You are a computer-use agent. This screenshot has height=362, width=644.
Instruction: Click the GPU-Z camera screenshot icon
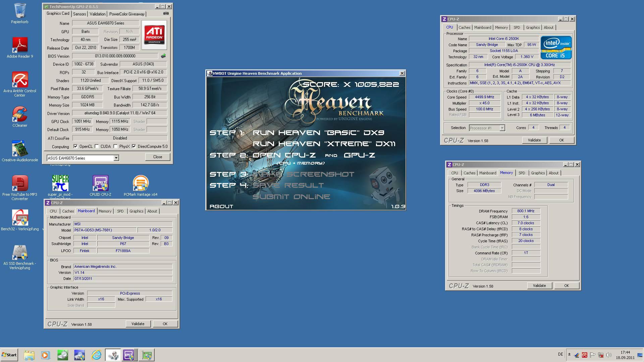[x=166, y=13]
